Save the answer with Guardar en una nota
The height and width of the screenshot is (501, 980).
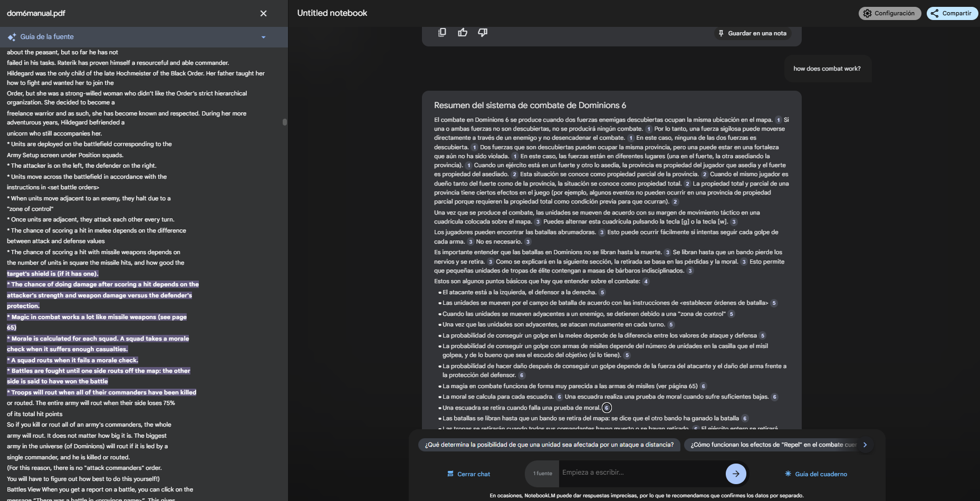(x=752, y=33)
